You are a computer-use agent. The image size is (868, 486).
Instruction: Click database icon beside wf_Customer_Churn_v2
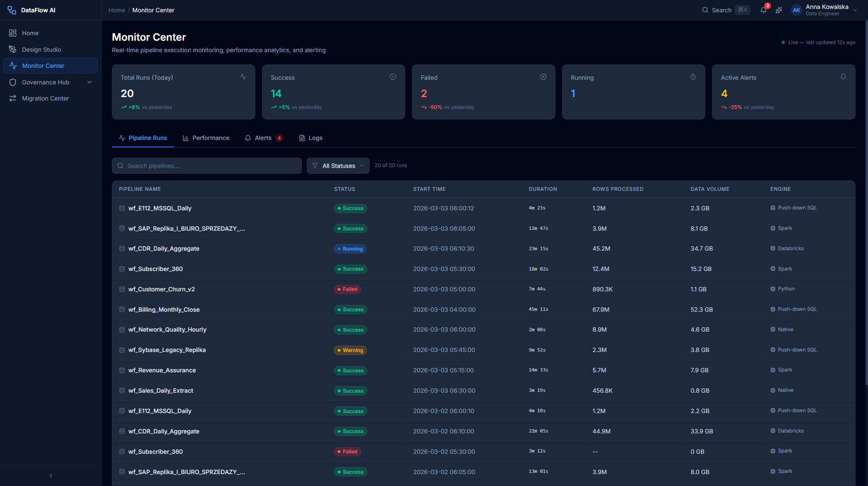pyautogui.click(x=122, y=289)
